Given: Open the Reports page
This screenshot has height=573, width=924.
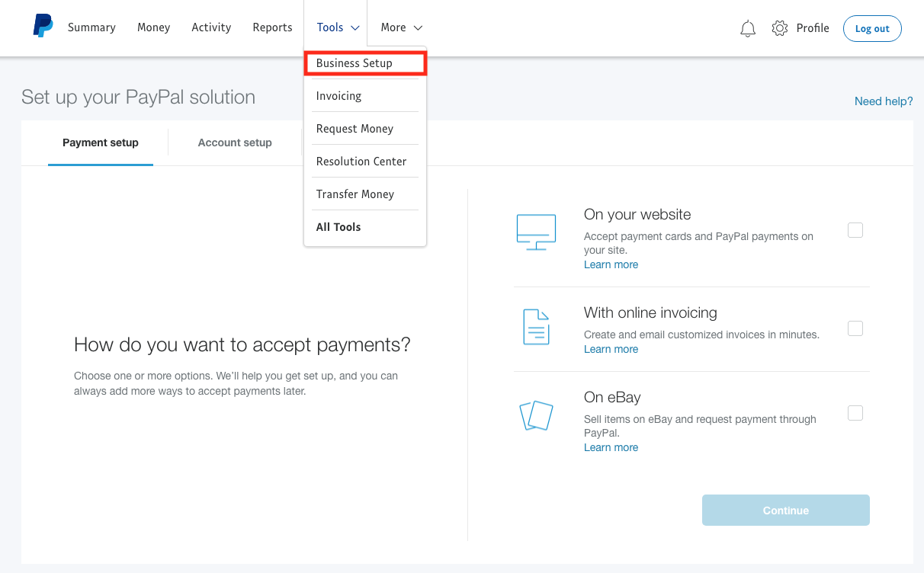Looking at the screenshot, I should coord(272,27).
